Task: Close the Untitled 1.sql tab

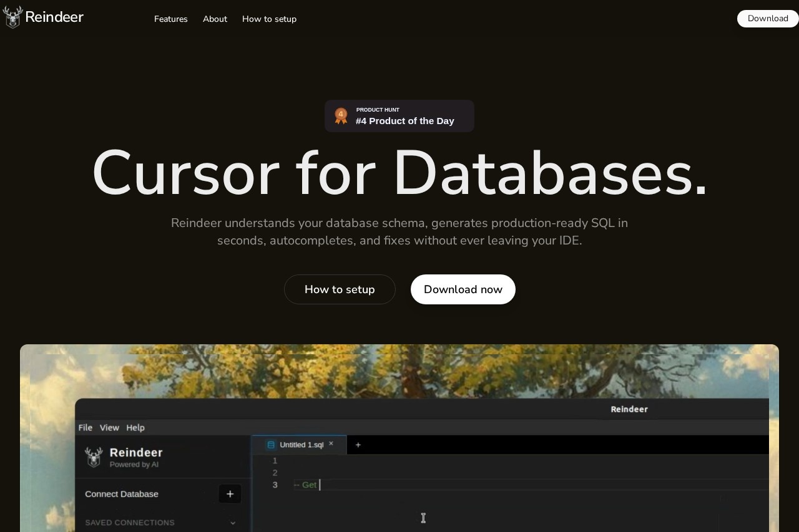Action: [x=331, y=444]
